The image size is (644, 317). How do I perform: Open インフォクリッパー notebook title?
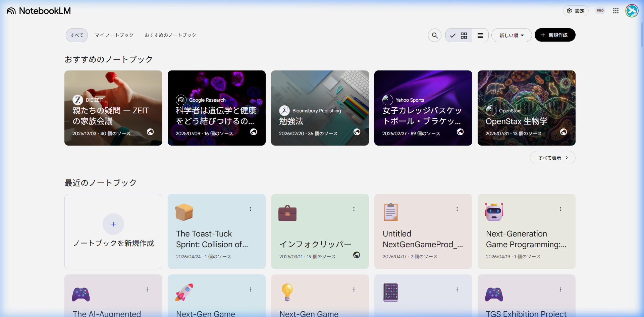pos(315,244)
